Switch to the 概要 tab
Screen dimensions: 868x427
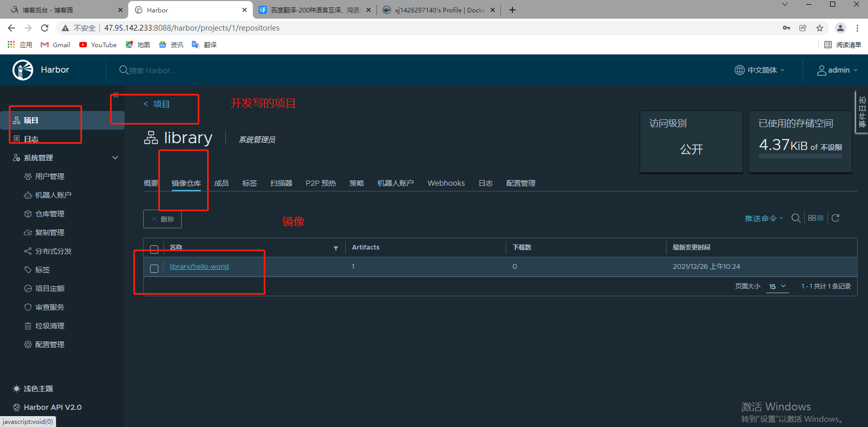pyautogui.click(x=151, y=183)
